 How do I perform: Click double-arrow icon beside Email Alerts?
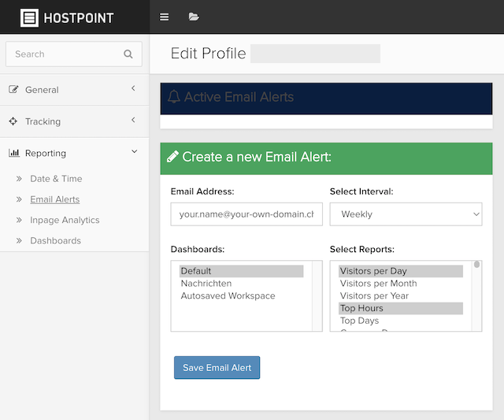coord(19,199)
